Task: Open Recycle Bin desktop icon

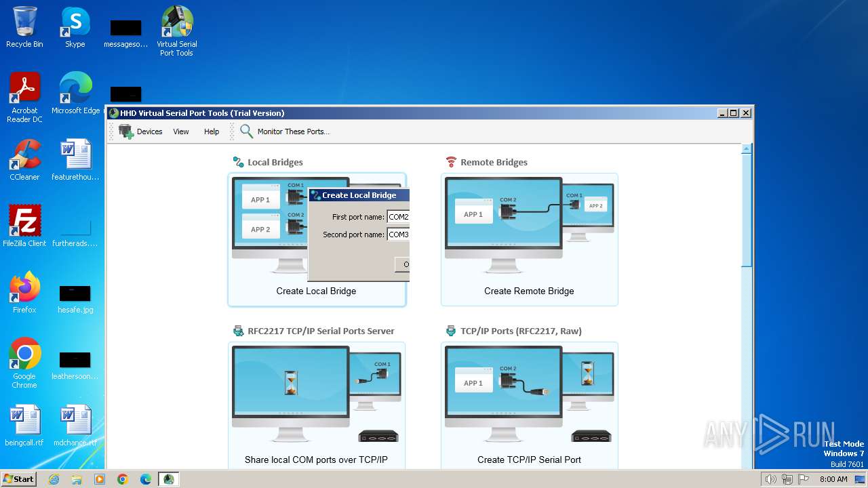Action: pyautogui.click(x=24, y=27)
